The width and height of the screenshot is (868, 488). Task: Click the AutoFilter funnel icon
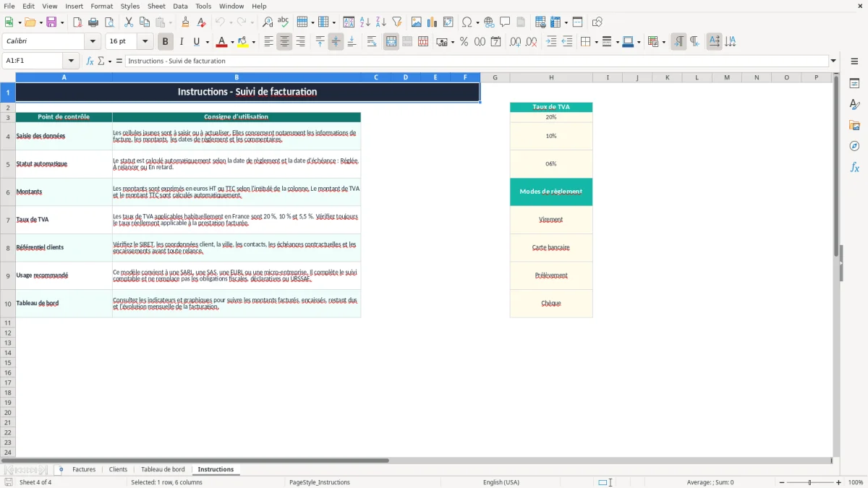tap(396, 22)
